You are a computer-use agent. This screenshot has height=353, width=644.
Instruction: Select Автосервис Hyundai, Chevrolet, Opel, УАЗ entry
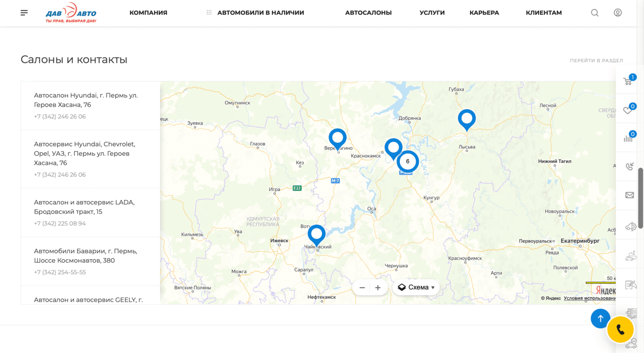90,159
